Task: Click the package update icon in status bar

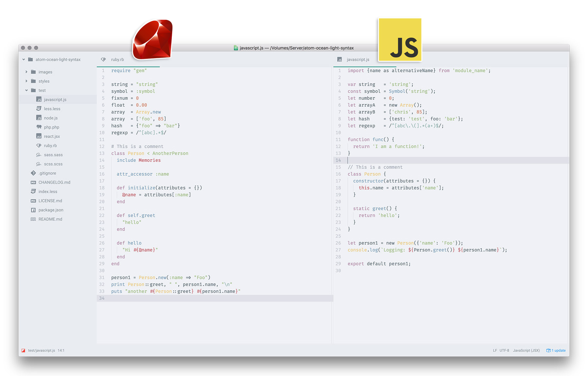Action: [x=548, y=350]
